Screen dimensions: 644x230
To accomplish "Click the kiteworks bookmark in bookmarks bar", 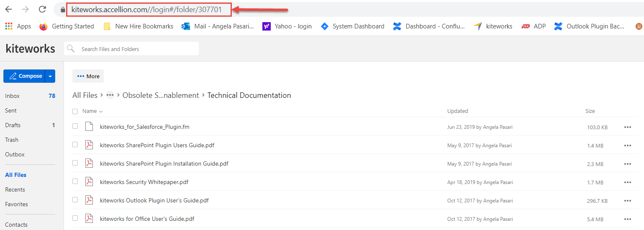I will 493,26.
